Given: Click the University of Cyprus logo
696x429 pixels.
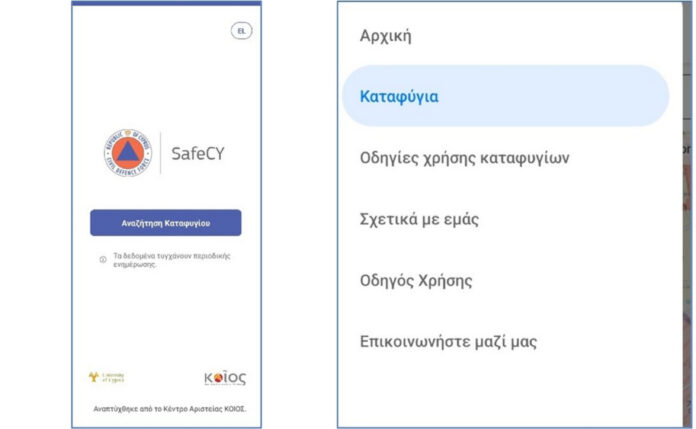Looking at the screenshot, I should click(x=107, y=377).
